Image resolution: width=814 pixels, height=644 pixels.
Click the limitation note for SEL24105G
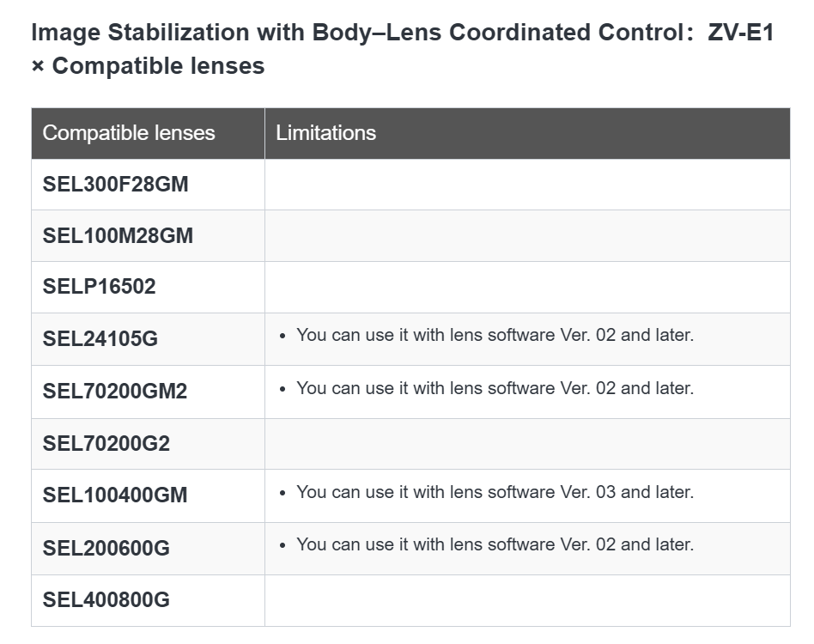point(495,336)
